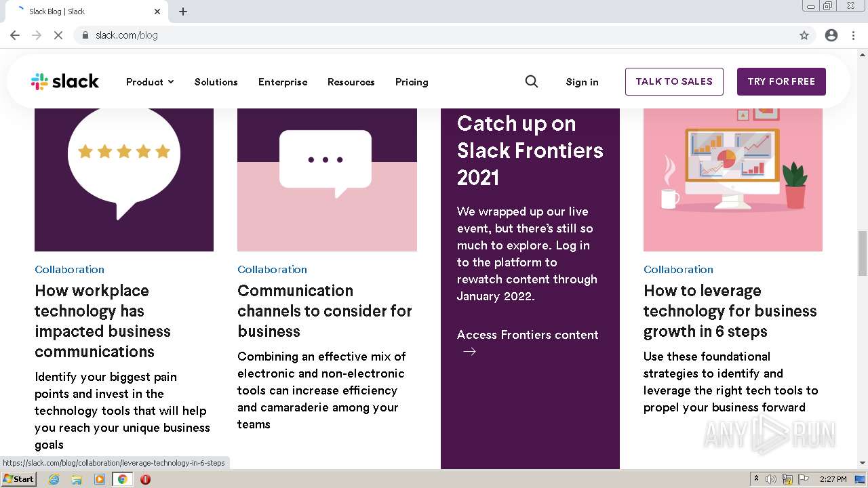Viewport: 868px width, 488px height.
Task: Click the TALK TO SALES button
Action: [x=674, y=81]
